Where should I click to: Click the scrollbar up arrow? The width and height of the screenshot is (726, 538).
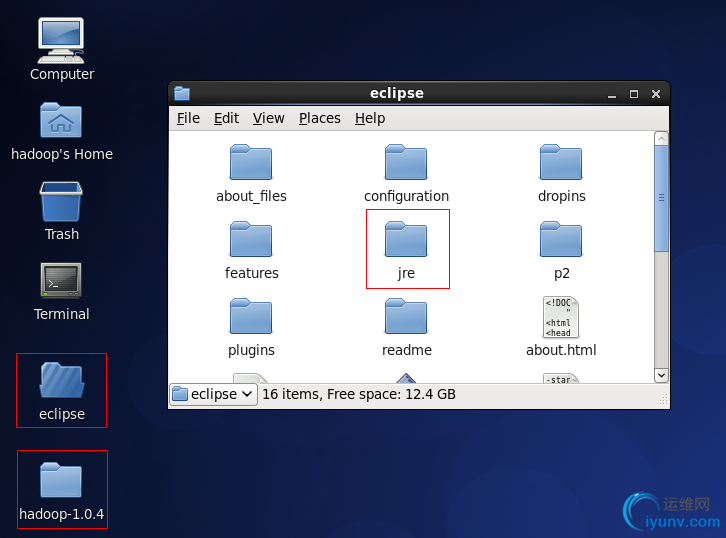tap(661, 138)
